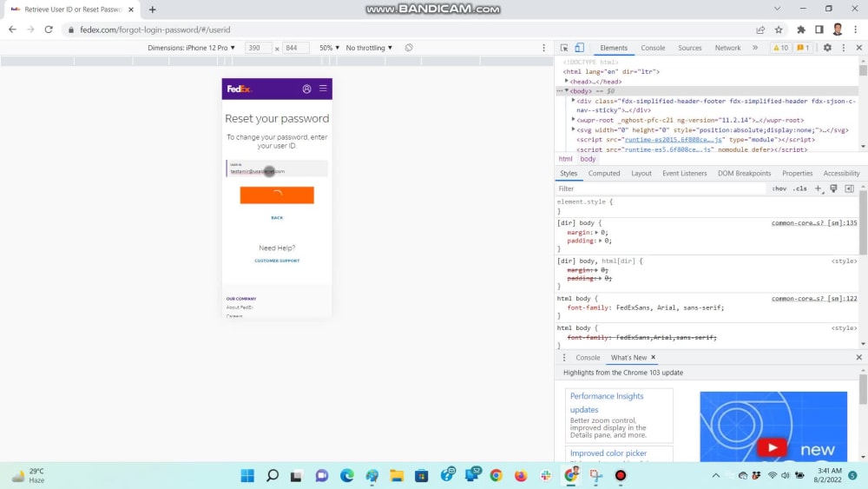Open the 50% zoom dropdown
Screen dimensions: 868x489
(329, 48)
